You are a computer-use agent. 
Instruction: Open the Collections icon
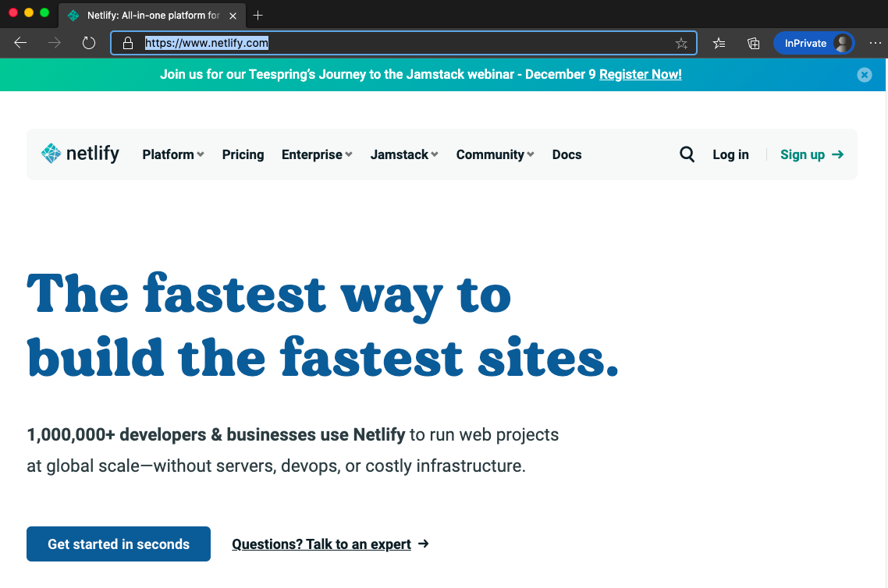[x=753, y=43]
